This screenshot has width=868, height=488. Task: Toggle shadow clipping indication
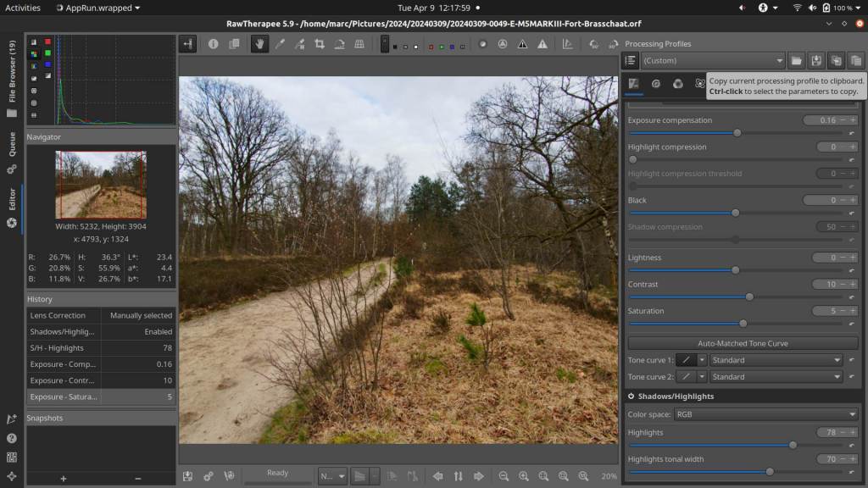tap(522, 44)
